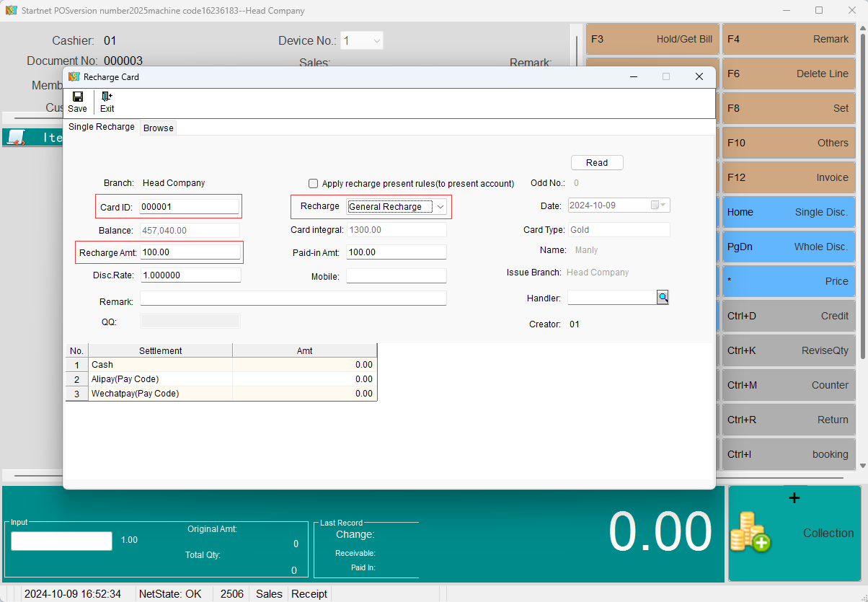
Task: Click the Card ID input field
Action: tap(189, 206)
